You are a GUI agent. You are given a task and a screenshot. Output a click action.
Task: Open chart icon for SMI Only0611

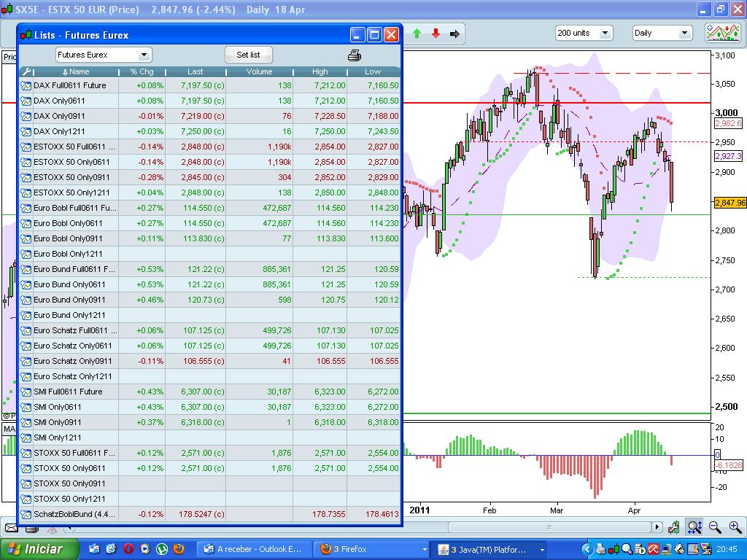tap(26, 407)
